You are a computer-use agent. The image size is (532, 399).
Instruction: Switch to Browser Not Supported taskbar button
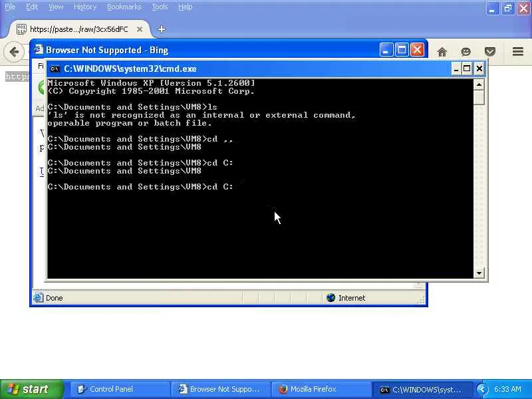221,389
